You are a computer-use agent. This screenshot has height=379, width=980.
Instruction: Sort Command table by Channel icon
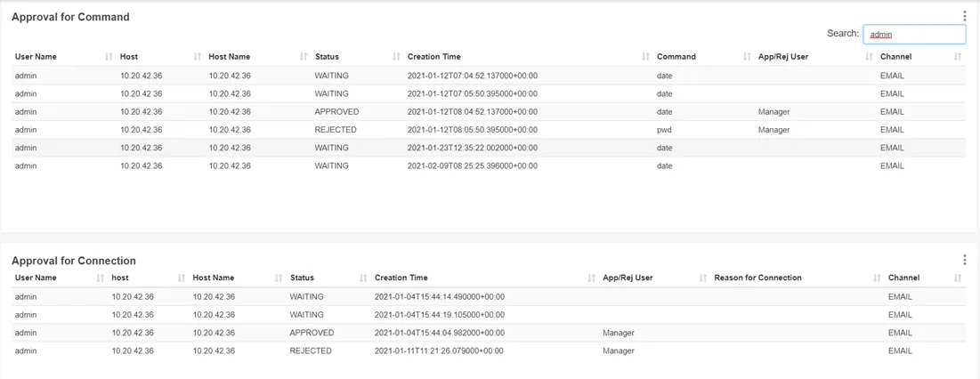tap(958, 57)
